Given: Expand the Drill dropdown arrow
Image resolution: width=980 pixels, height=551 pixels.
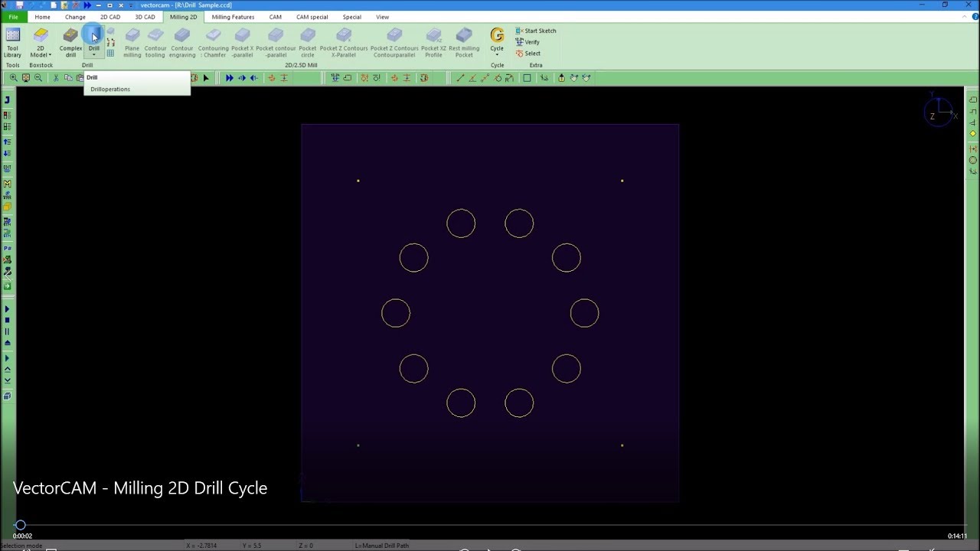Looking at the screenshot, I should [93, 54].
